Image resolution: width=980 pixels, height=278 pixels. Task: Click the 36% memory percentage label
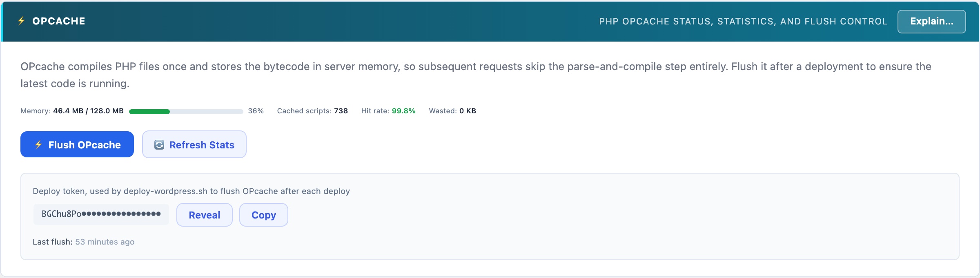click(256, 111)
